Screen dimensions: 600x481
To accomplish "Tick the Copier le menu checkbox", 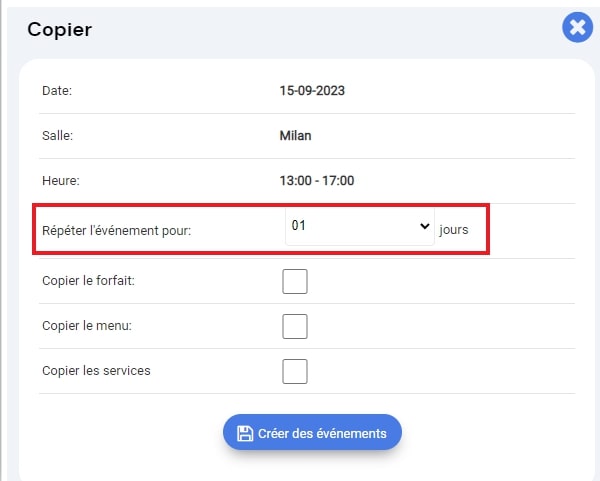I will tap(295, 326).
